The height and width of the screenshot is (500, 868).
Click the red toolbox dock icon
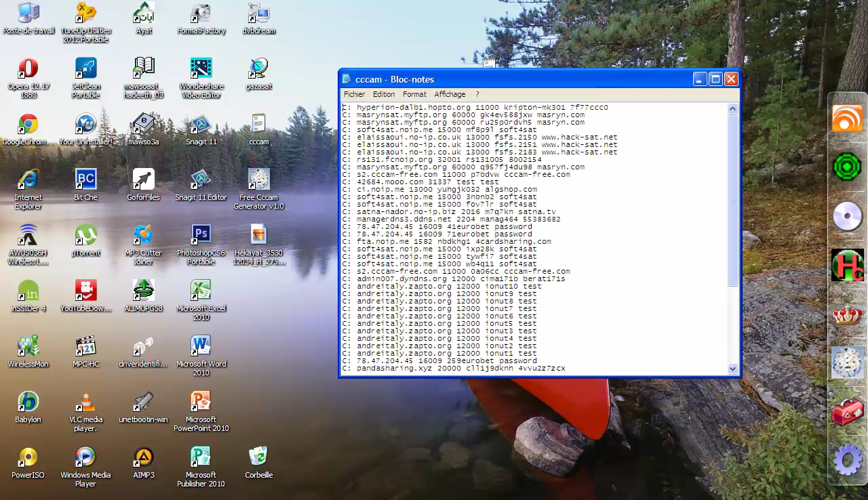[x=847, y=411]
